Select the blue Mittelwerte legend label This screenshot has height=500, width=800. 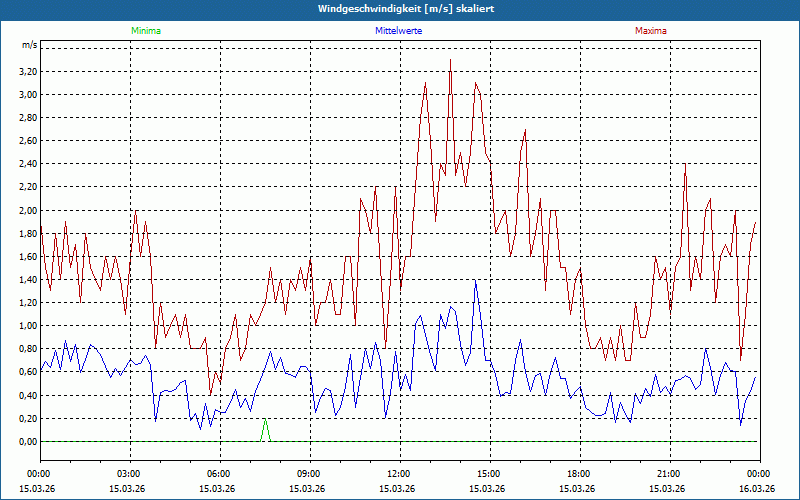398,31
